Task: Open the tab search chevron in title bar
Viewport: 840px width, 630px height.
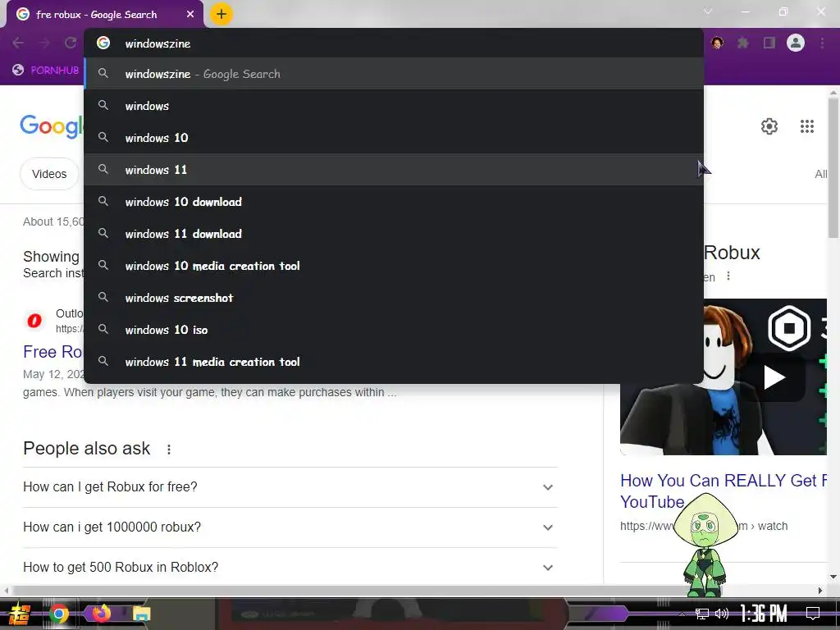Action: coord(708,11)
